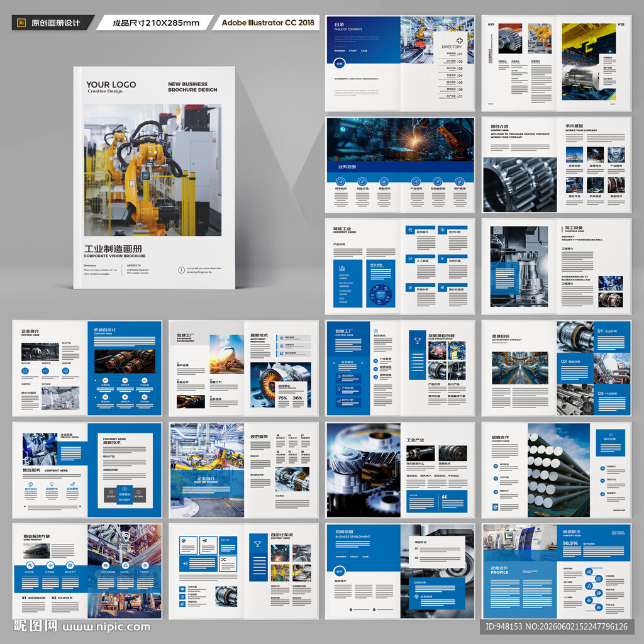Select the airplane photo in 智慧工厂 spread
644x644 pixels.
[226, 354]
